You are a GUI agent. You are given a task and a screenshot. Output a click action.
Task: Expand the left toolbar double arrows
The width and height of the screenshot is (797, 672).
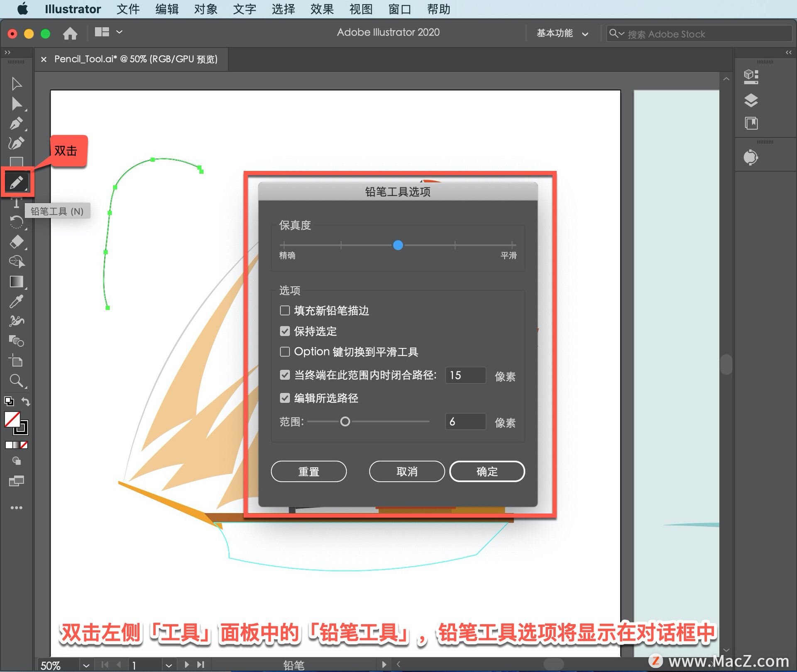tap(7, 52)
